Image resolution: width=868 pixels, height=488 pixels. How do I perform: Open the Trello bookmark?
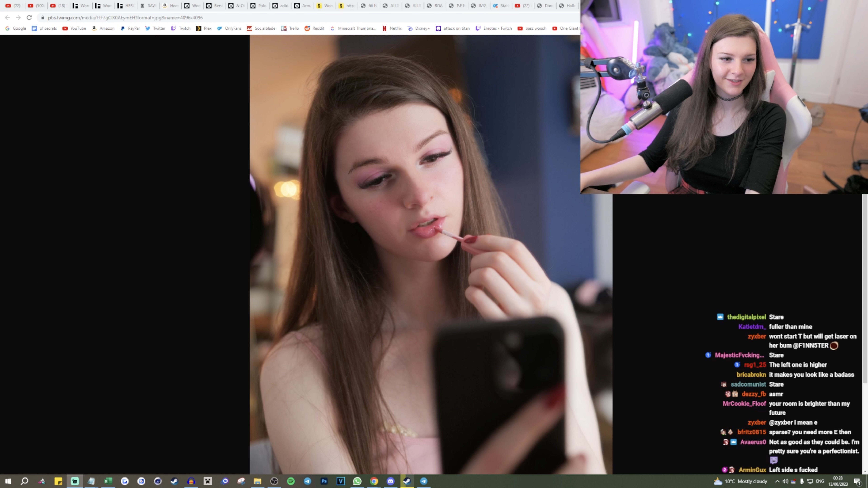[290, 28]
